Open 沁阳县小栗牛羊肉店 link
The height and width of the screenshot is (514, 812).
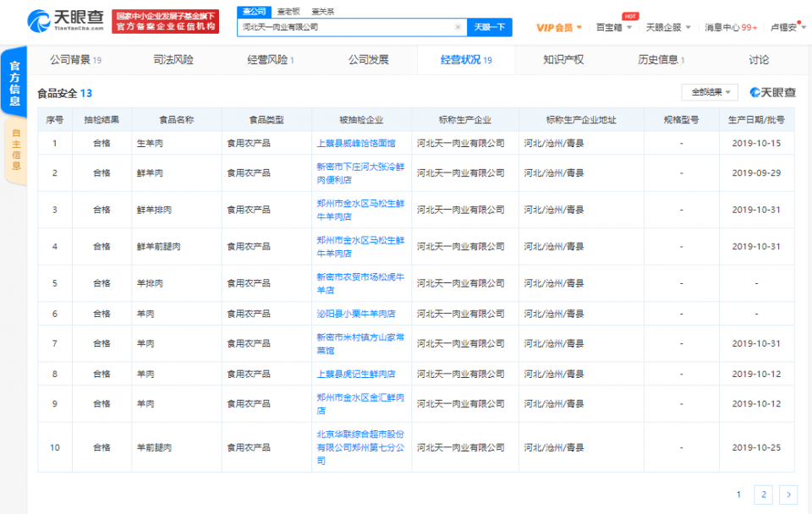(x=356, y=314)
